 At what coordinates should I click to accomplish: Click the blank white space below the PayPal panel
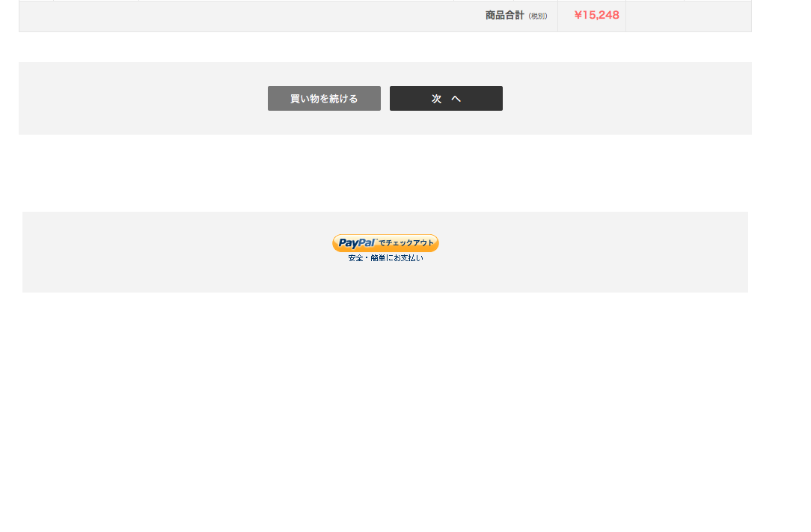click(x=385, y=412)
